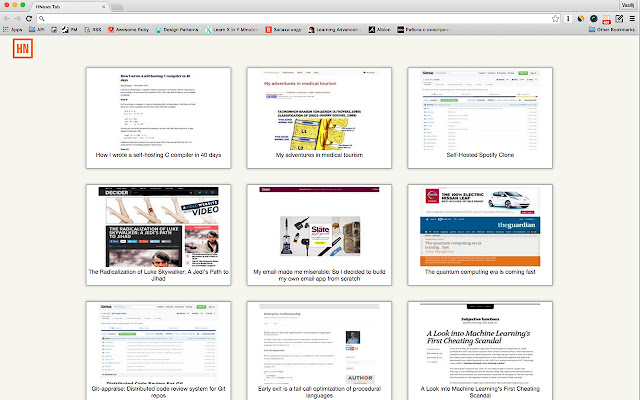Click the orange HN logo

(x=23, y=49)
